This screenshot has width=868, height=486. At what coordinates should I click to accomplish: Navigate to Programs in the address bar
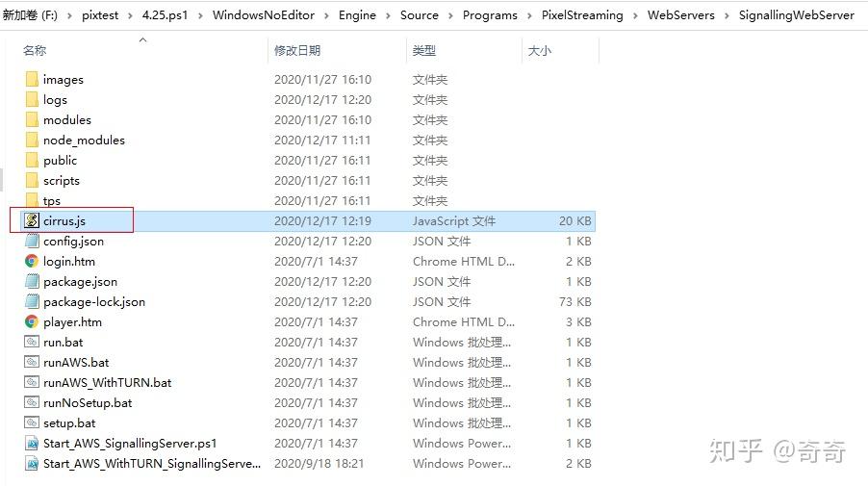pyautogui.click(x=490, y=15)
